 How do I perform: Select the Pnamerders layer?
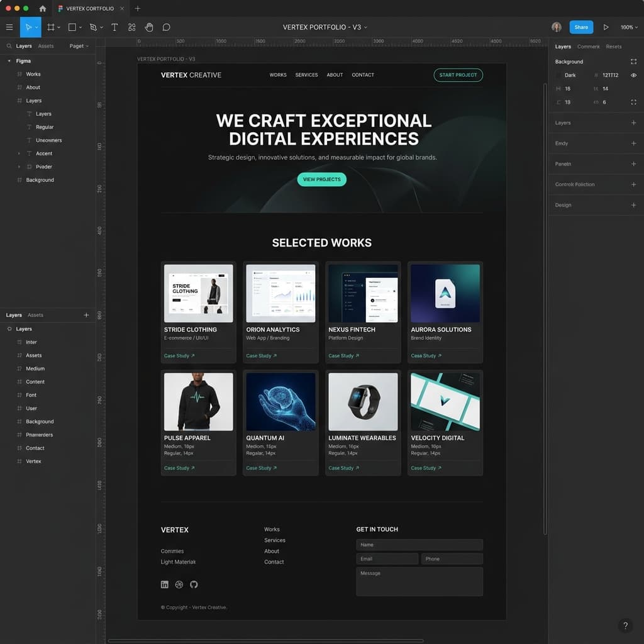(x=39, y=435)
